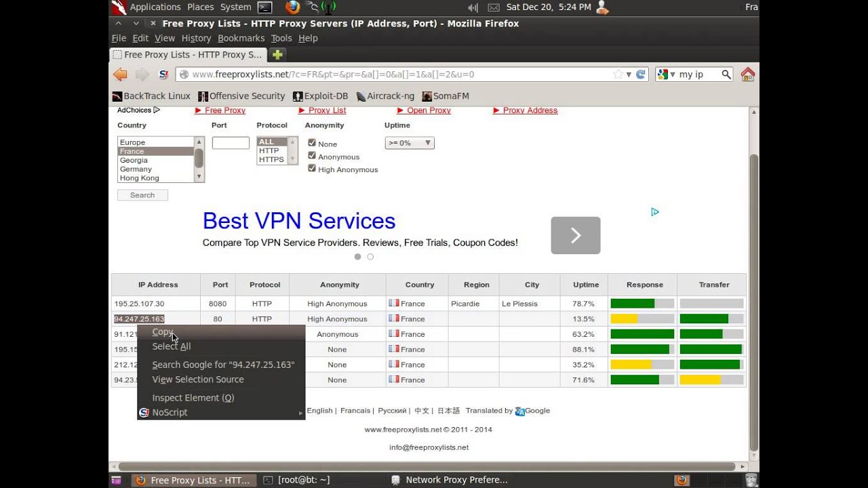Open trash icon in bottom panel

(x=751, y=480)
